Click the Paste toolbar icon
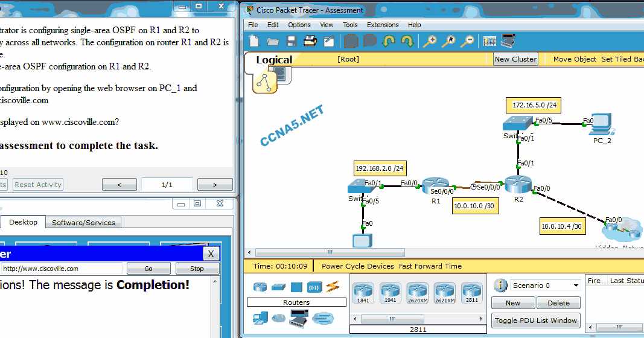 [x=370, y=41]
